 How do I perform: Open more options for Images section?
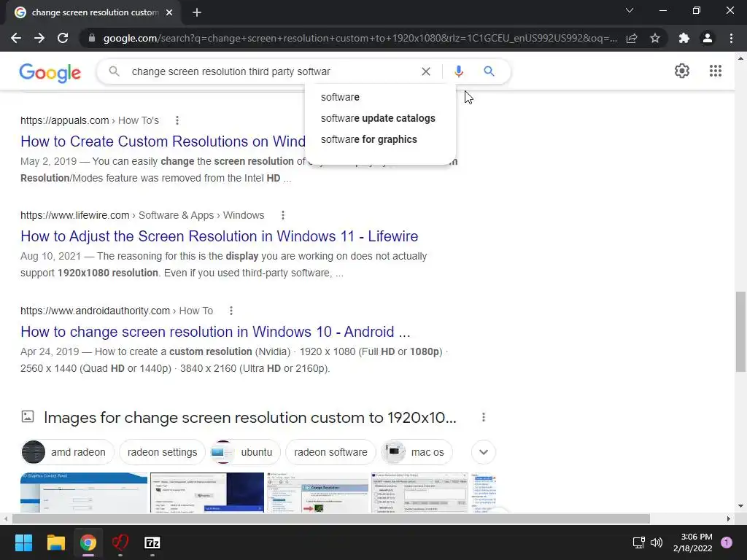pyautogui.click(x=484, y=418)
